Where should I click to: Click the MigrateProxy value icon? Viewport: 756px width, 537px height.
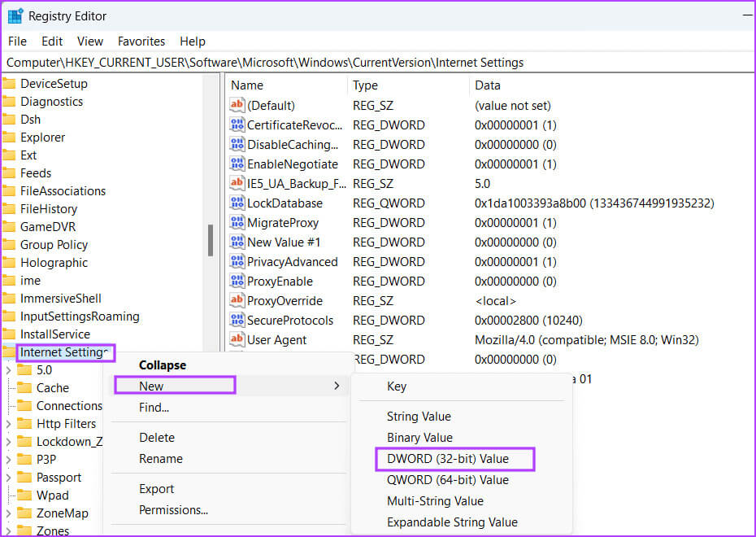pos(237,222)
